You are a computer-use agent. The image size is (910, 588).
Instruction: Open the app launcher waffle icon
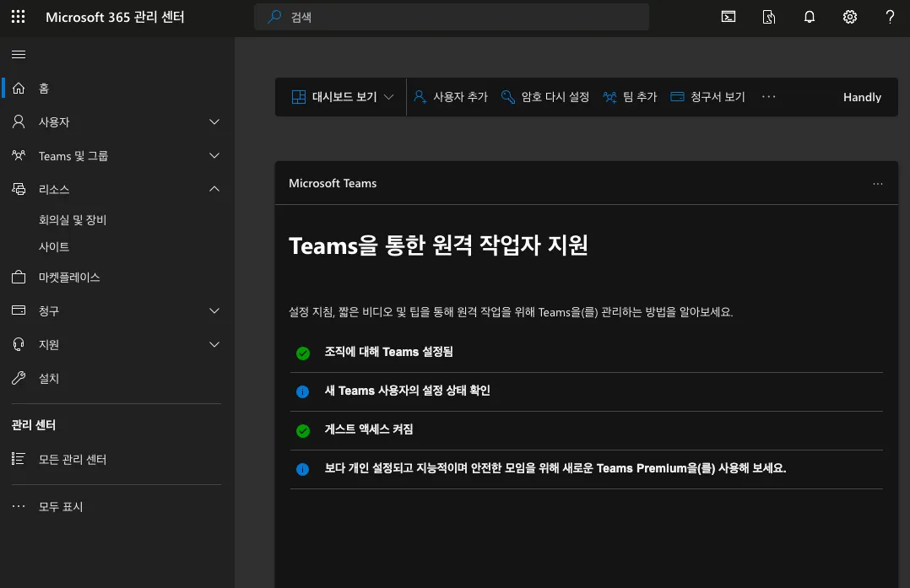[18, 17]
